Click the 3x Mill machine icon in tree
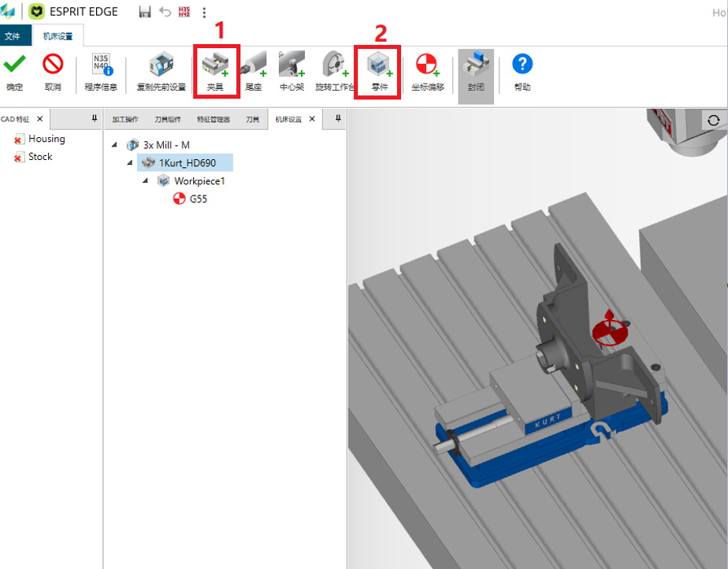Image resolution: width=728 pixels, height=569 pixels. point(133,145)
